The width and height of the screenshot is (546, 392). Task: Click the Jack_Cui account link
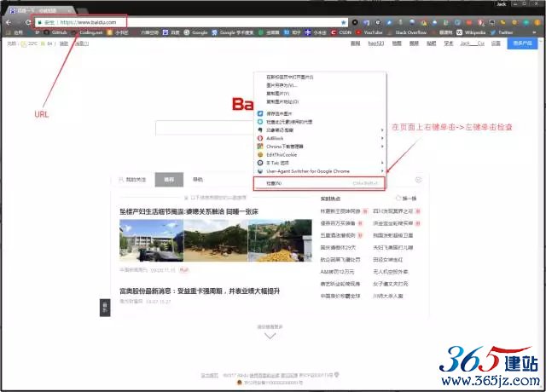472,43
